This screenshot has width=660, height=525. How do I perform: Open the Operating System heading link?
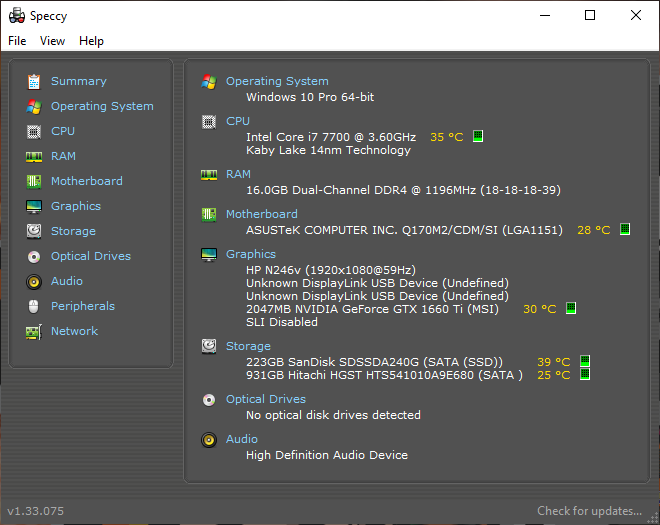click(277, 81)
